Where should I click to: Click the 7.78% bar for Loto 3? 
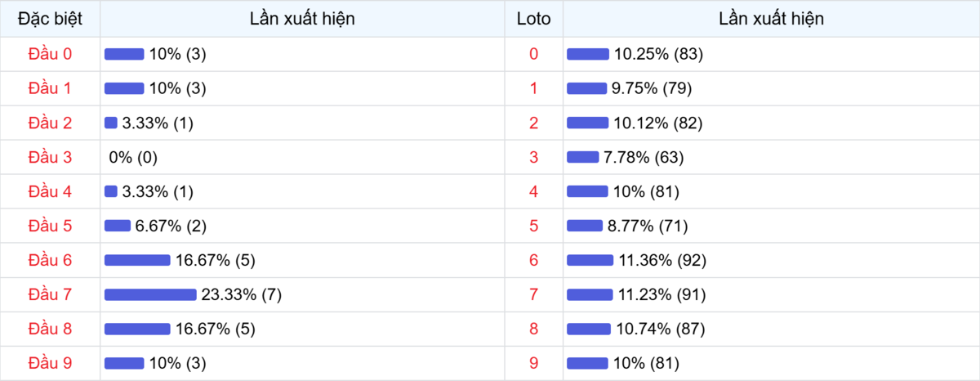[582, 157]
